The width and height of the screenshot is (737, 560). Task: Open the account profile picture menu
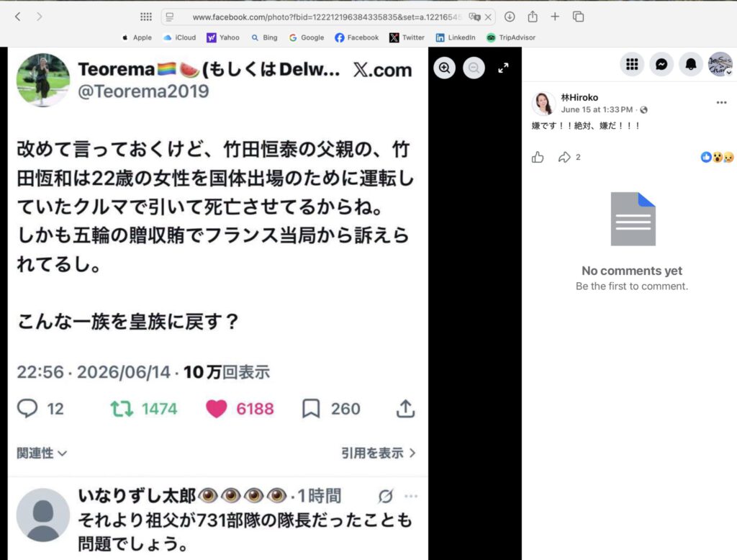click(720, 64)
